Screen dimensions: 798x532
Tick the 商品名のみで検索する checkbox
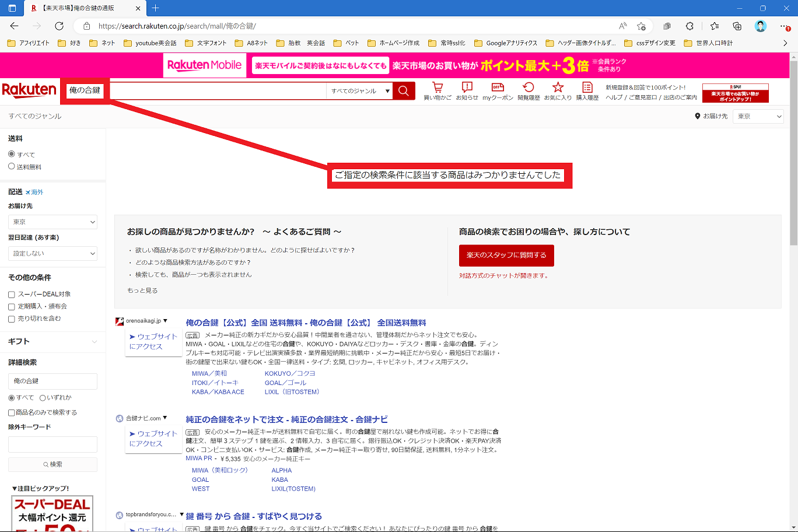12,413
